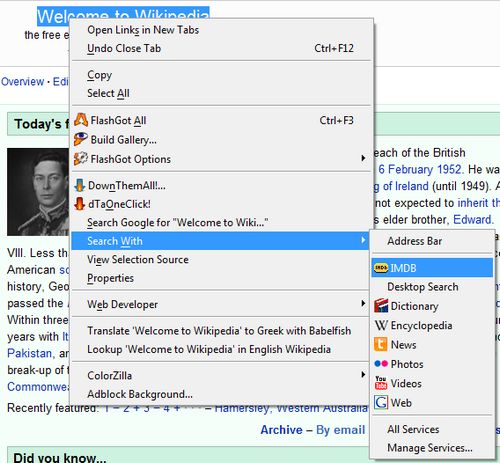Click the FlashGot Options gear icon
This screenshot has width=500, height=463.
point(81,159)
